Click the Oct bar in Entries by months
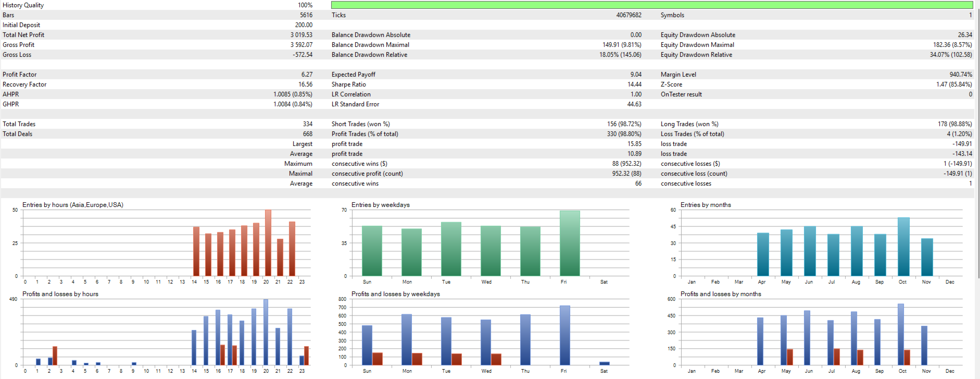 (903, 247)
